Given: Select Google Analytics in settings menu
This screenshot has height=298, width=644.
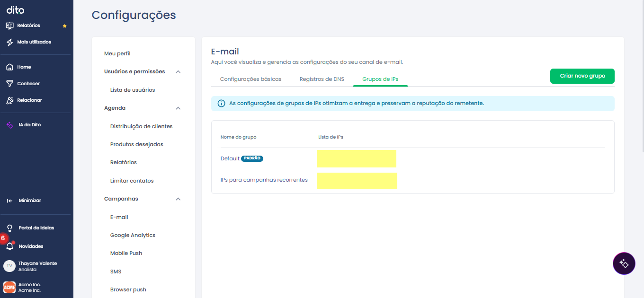Looking at the screenshot, I should (133, 235).
